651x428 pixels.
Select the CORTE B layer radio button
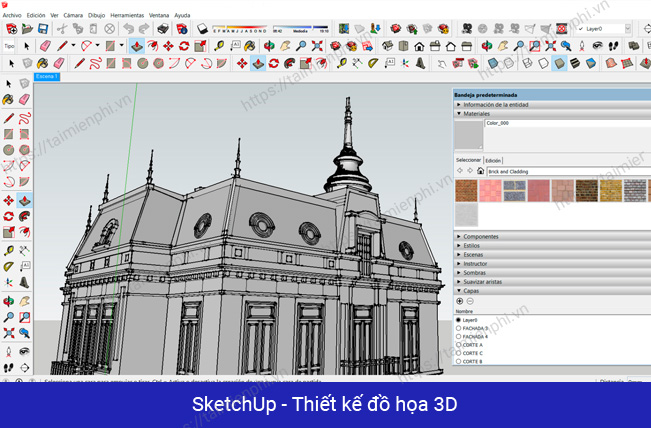[x=458, y=362]
